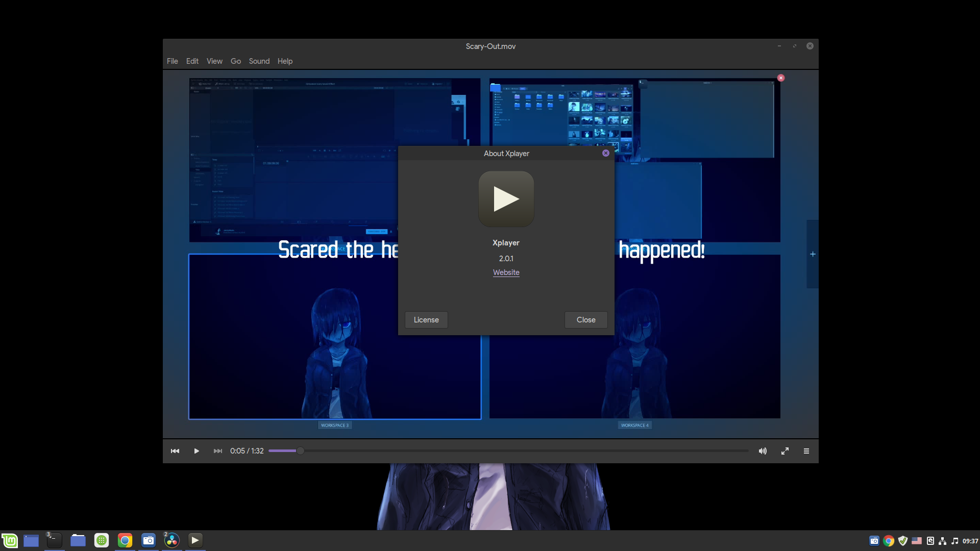
Task: Click the 0:05 / 1:32 time label
Action: coord(247,451)
